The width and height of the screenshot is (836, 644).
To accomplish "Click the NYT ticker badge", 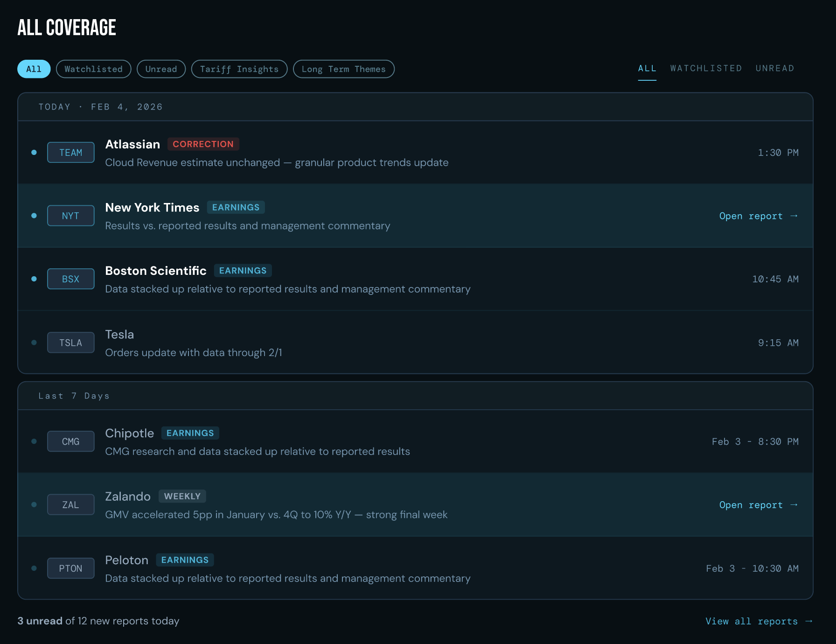I will 71,216.
